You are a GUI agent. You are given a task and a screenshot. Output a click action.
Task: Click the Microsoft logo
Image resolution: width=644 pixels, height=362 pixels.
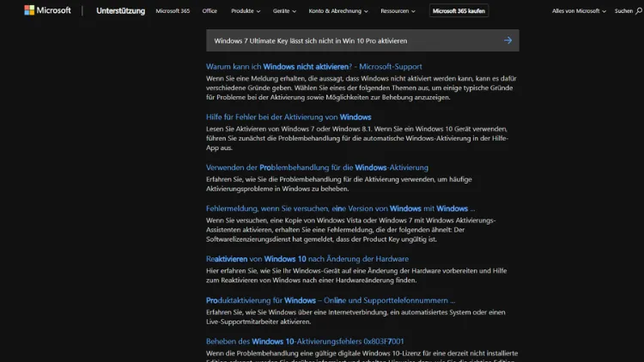coord(47,10)
